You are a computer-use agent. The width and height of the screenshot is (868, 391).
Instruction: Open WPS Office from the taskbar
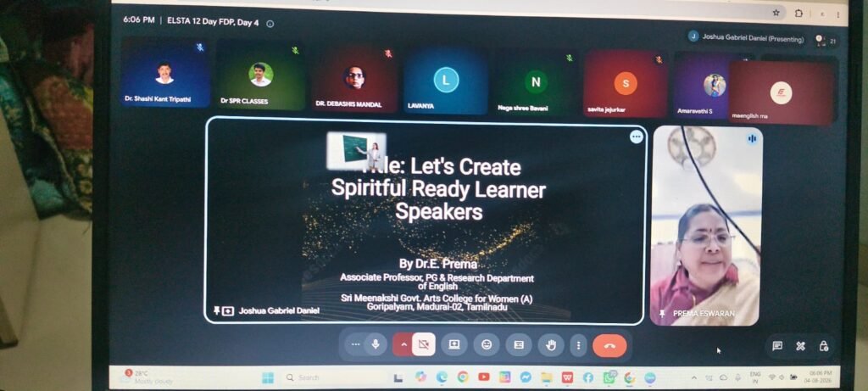[567, 377]
